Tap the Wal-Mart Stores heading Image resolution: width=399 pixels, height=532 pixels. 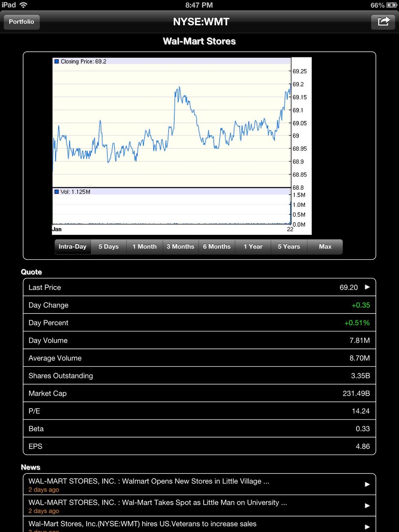tap(199, 41)
